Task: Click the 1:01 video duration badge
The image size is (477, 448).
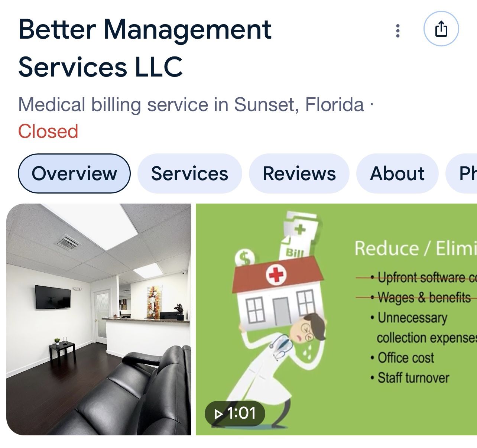Action: [235, 413]
